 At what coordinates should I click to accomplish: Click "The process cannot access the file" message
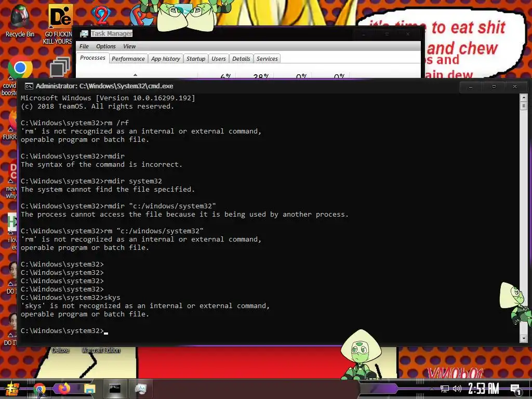184,215
